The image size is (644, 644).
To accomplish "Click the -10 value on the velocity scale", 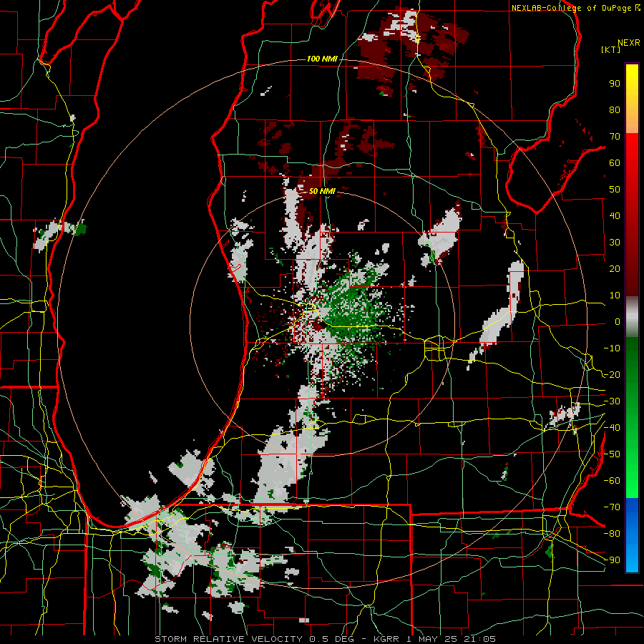I will 612,348.
